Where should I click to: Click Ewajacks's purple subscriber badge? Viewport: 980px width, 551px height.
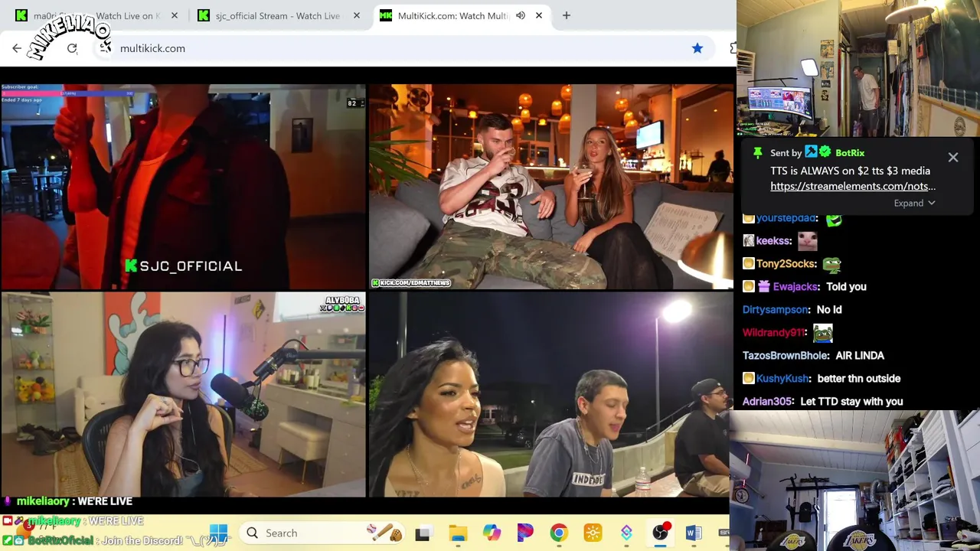click(x=764, y=286)
